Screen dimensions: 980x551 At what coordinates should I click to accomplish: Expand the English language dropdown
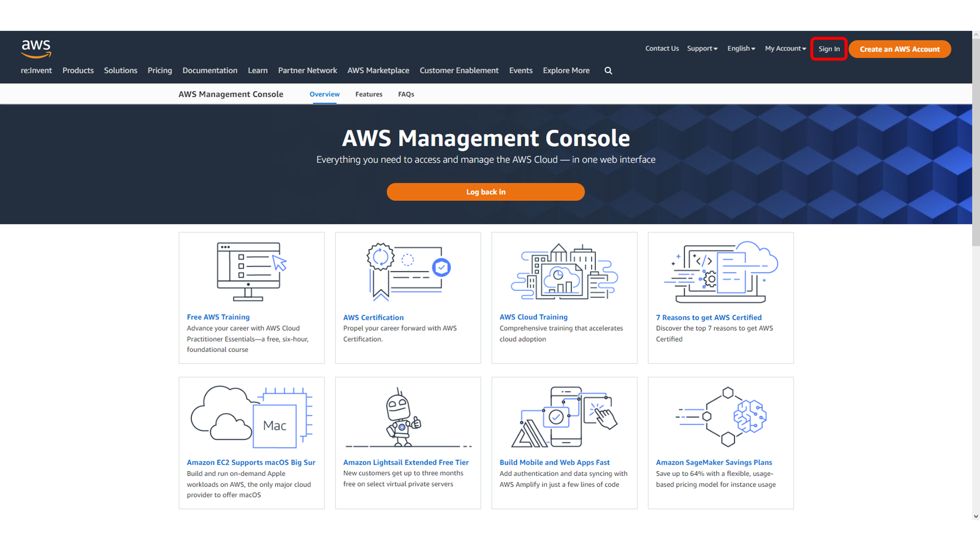tap(741, 49)
